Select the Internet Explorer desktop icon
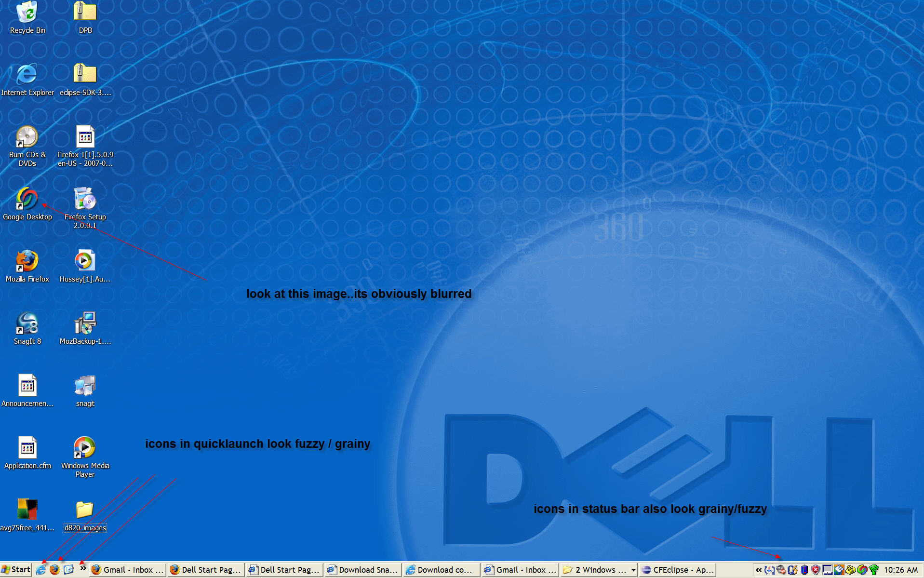Screen dimensions: 924x578 (x=27, y=80)
